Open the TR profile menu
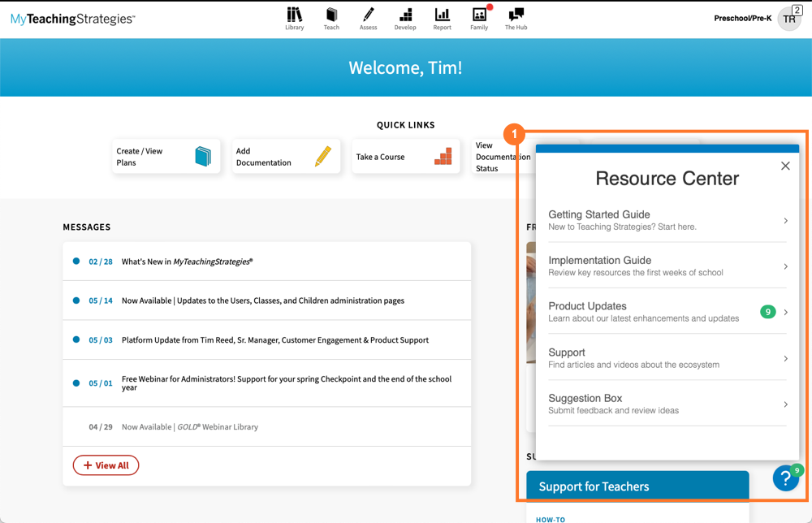This screenshot has height=523, width=812. coord(788,18)
